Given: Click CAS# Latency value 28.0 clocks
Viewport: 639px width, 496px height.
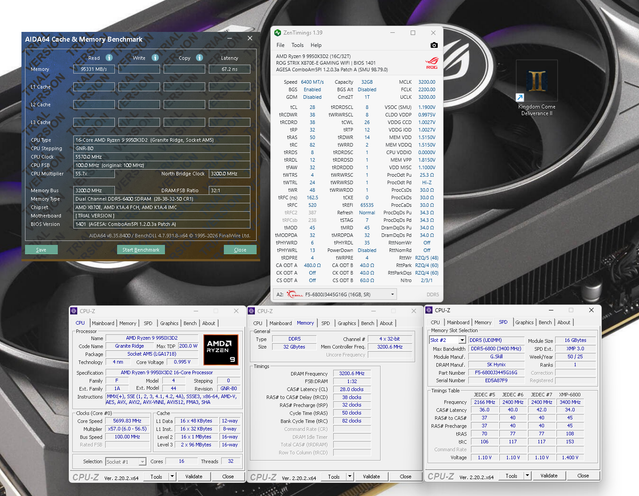Looking at the screenshot, I should point(352,389).
